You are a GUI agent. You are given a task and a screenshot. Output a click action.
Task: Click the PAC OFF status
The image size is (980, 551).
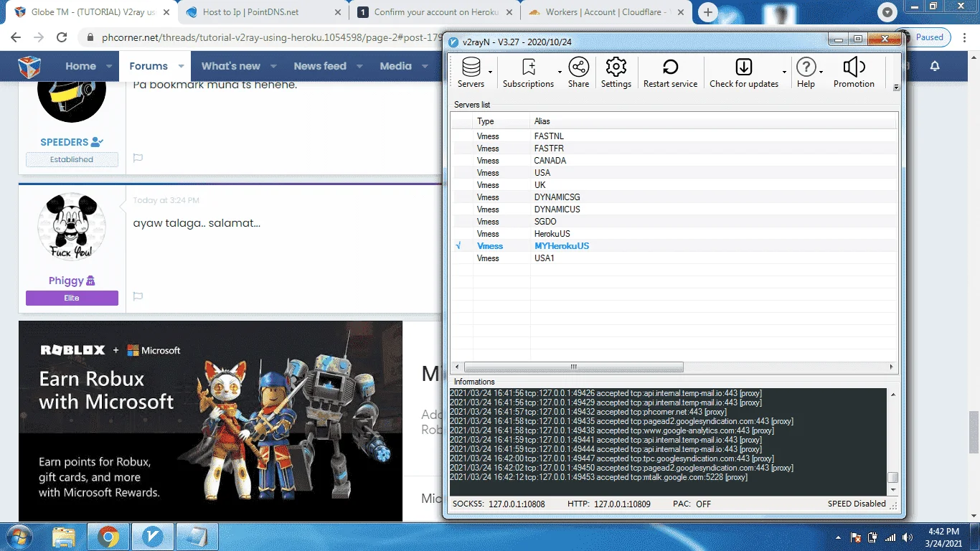click(x=692, y=504)
